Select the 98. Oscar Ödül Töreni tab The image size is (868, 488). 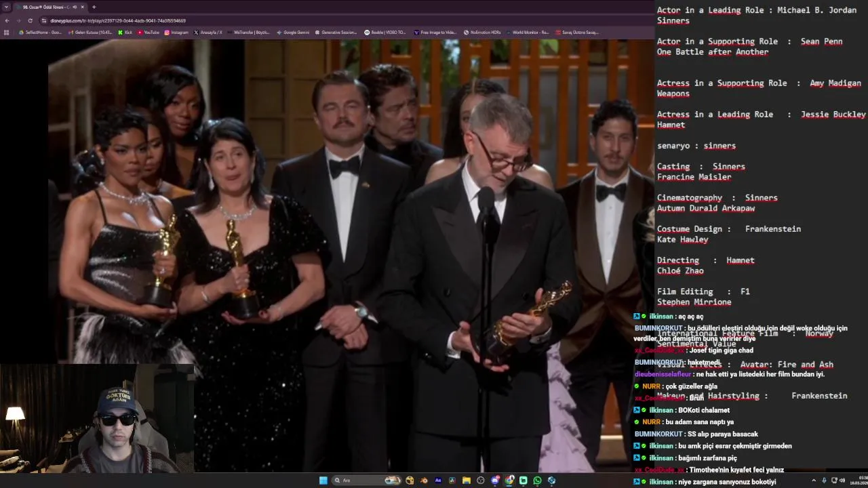(51, 7)
